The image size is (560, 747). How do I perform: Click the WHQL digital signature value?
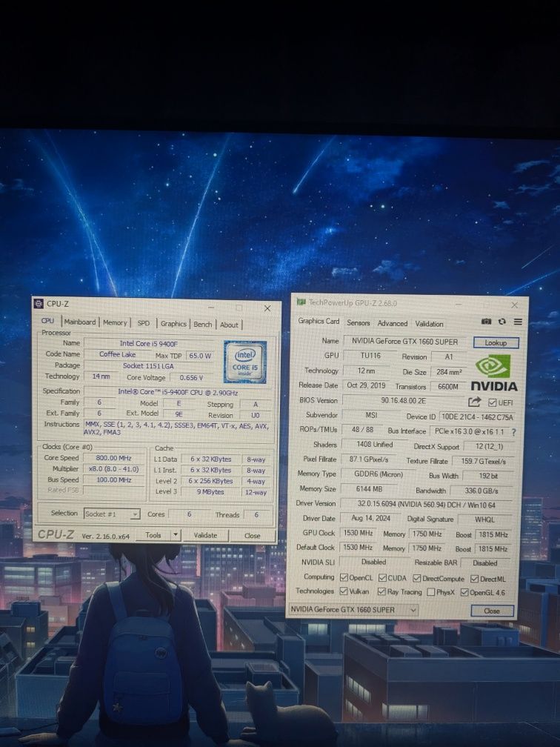pyautogui.click(x=484, y=519)
